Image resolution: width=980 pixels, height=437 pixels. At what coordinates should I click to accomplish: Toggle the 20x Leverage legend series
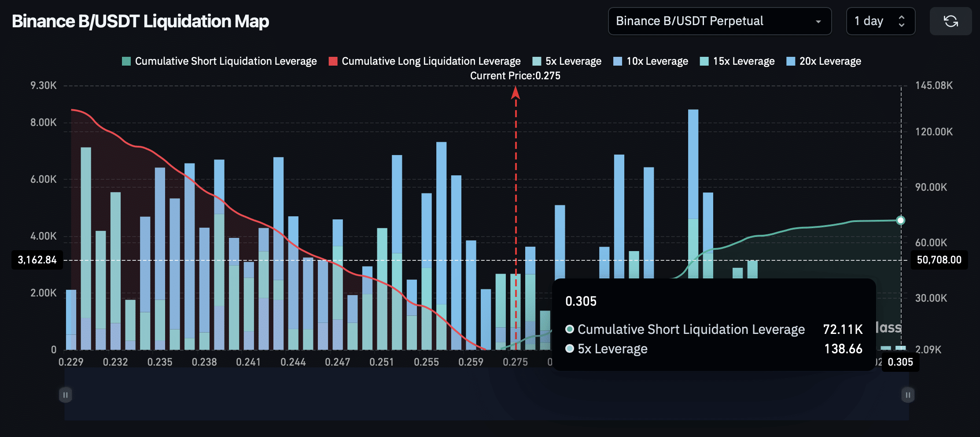(x=824, y=61)
